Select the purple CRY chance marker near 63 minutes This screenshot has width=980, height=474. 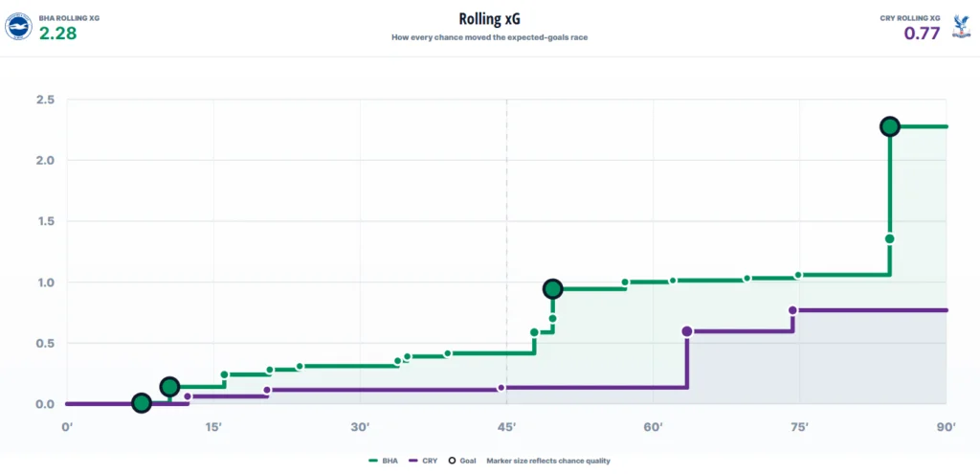[687, 331]
